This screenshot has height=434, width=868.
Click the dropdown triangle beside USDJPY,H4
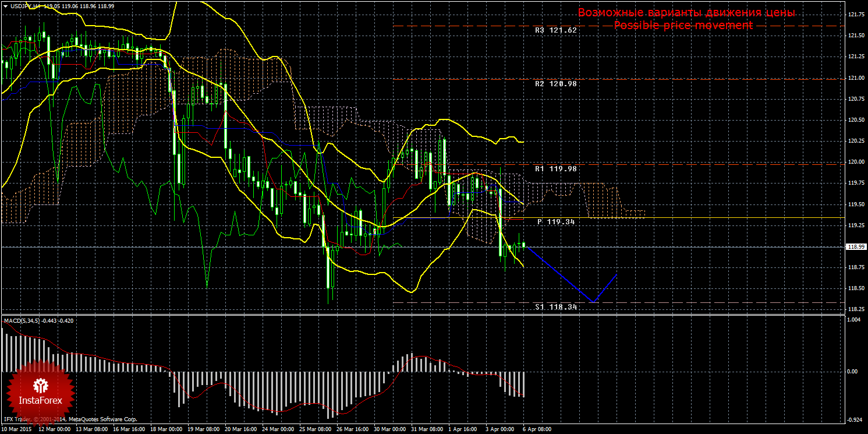(5, 5)
